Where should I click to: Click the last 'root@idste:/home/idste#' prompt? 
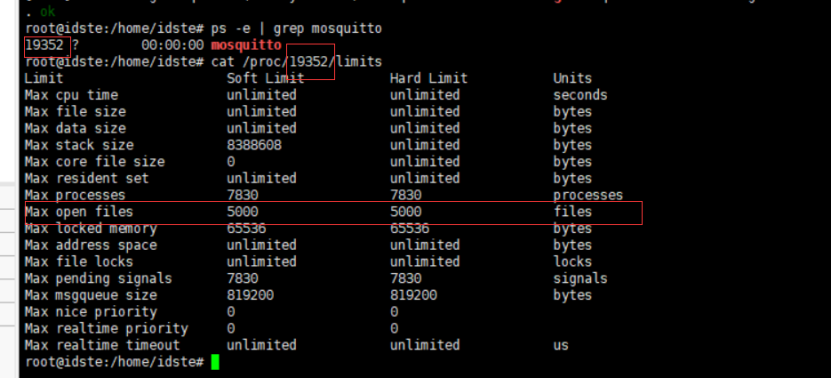pos(114,362)
